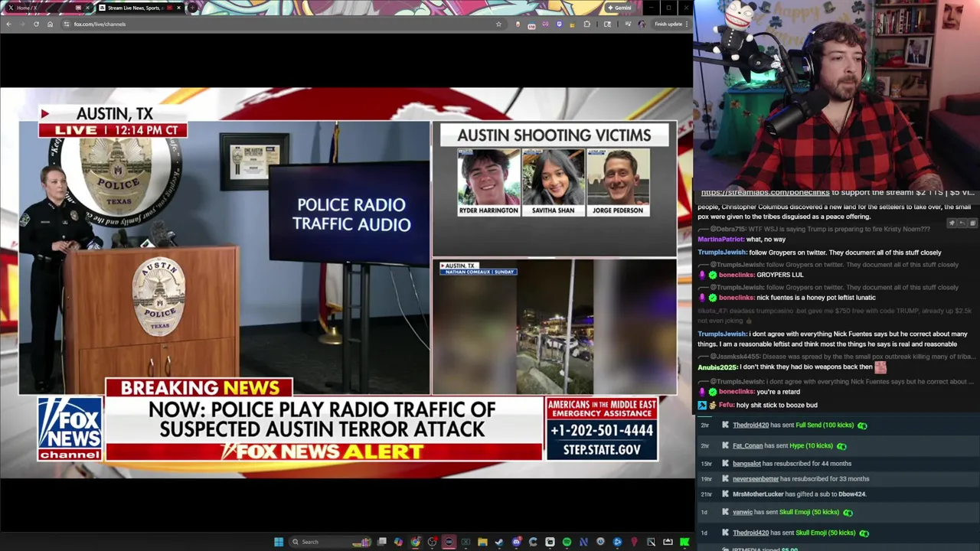
Task: Click Thedroid420 in Full Send event
Action: tap(750, 425)
